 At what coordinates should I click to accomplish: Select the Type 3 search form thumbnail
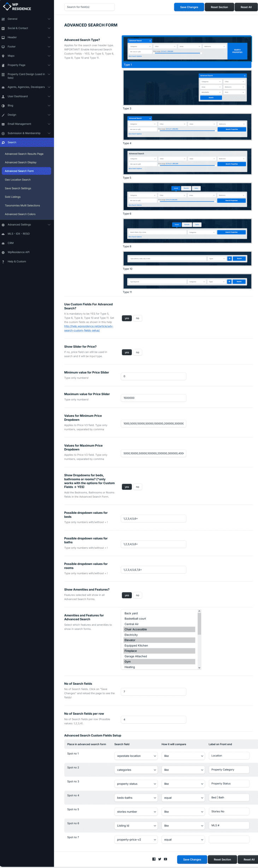187,88
